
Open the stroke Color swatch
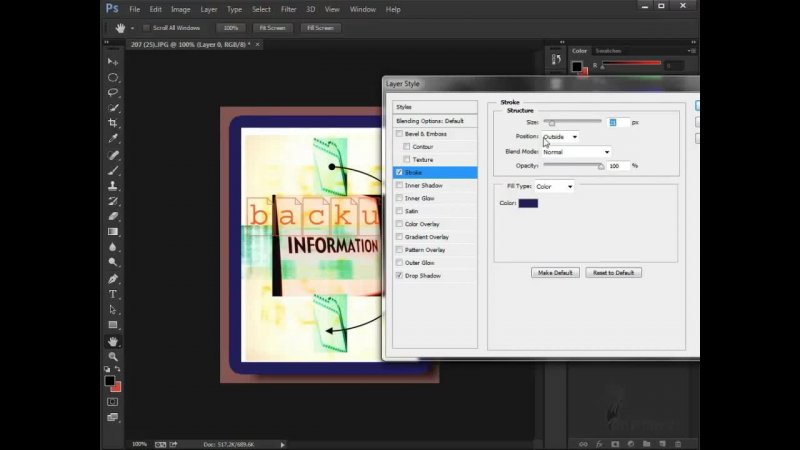(x=528, y=203)
